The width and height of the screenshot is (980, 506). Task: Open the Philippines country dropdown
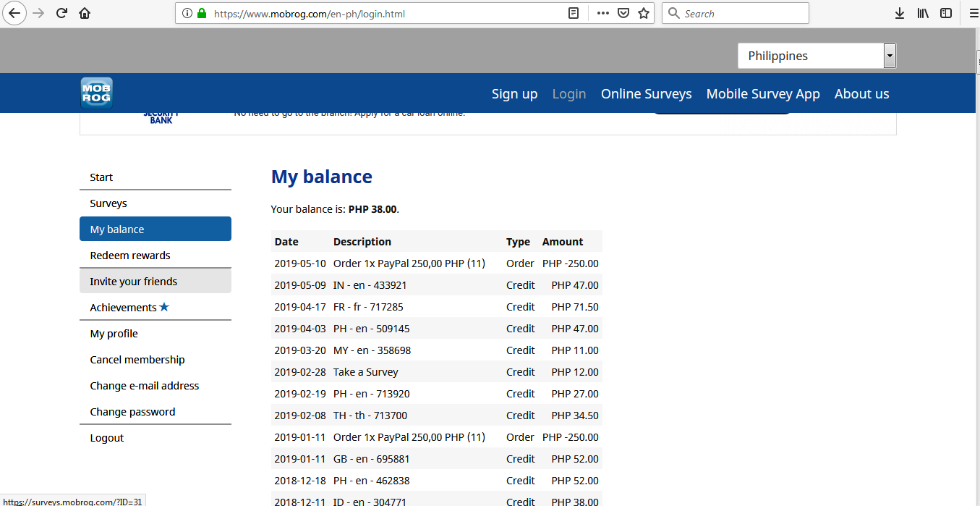[x=817, y=56]
